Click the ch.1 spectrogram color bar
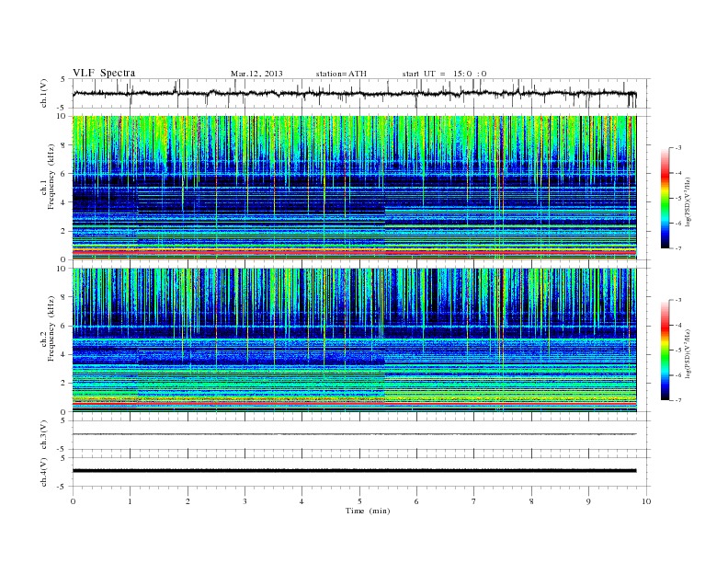Screen dimensions: 728x563 pos(665,198)
